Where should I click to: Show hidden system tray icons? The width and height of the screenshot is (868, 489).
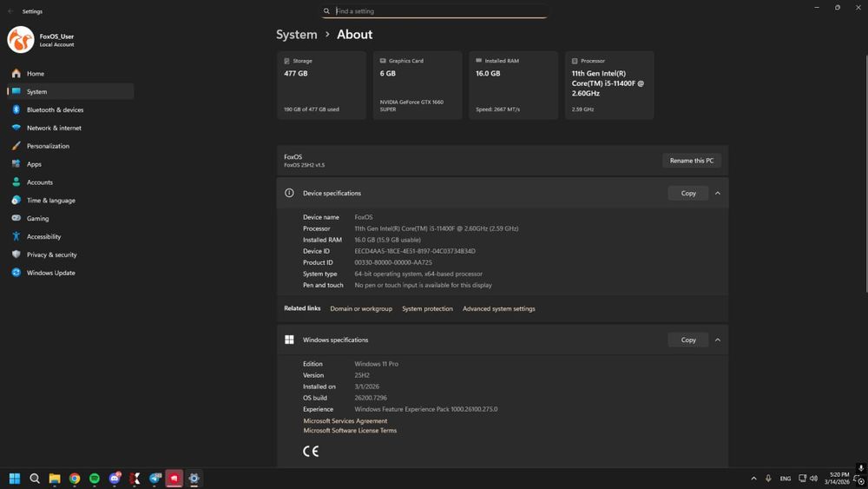(753, 479)
